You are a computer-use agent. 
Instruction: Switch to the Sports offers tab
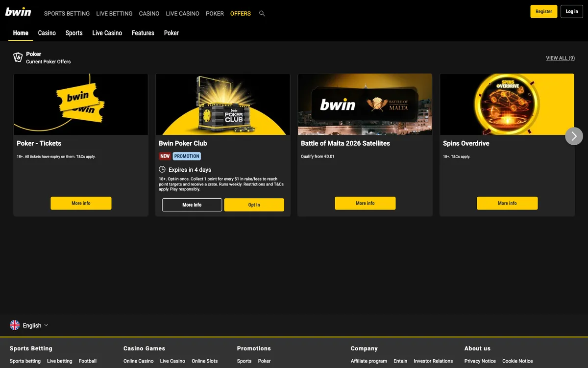[x=74, y=33]
